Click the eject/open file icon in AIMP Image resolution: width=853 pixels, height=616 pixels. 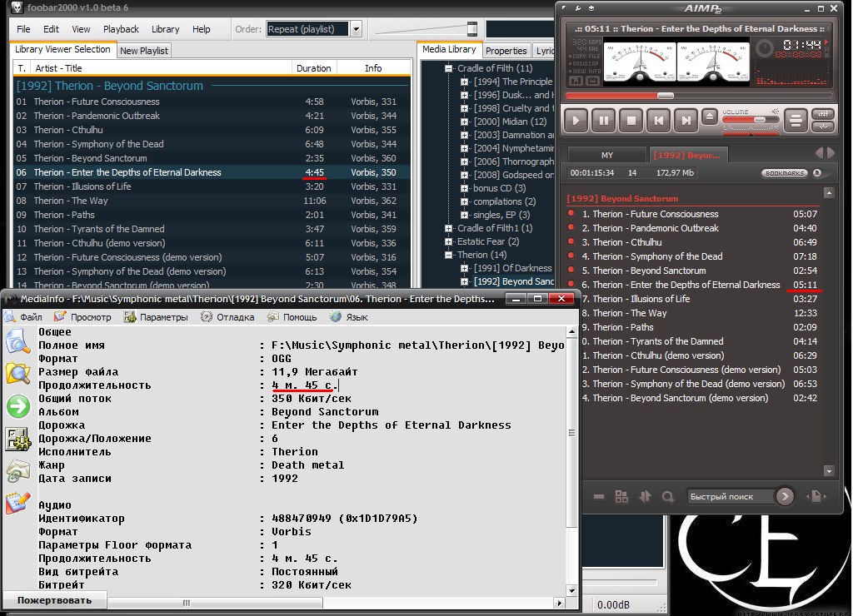[x=709, y=116]
